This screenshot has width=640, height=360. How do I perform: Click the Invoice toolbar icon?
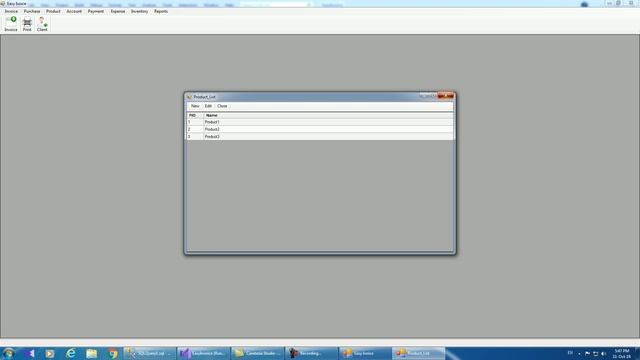coord(11,24)
